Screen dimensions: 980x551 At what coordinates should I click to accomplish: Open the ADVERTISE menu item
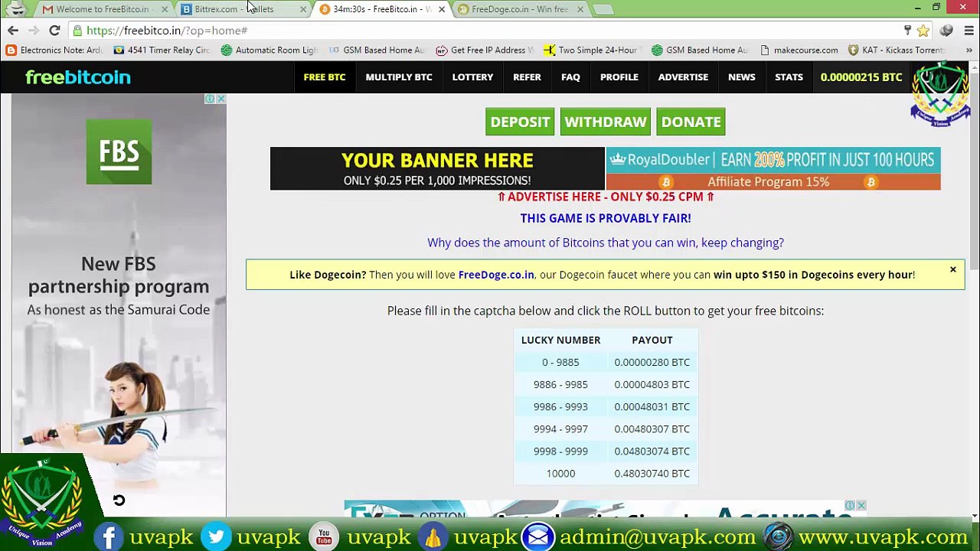click(x=683, y=77)
